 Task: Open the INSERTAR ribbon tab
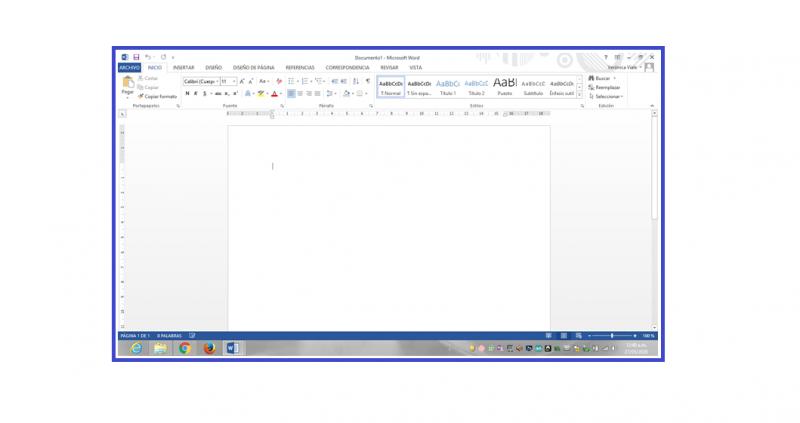(183, 68)
